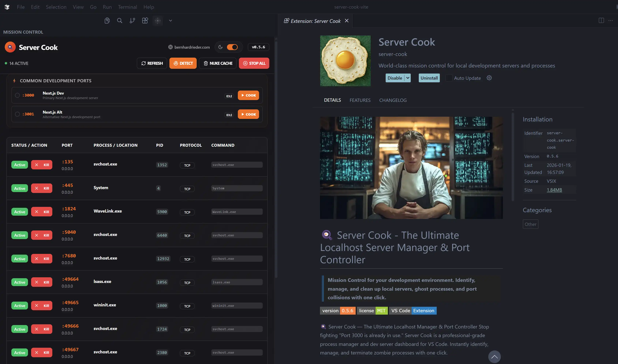
Task: Expand the activity bar overflow chevron
Action: (171, 21)
